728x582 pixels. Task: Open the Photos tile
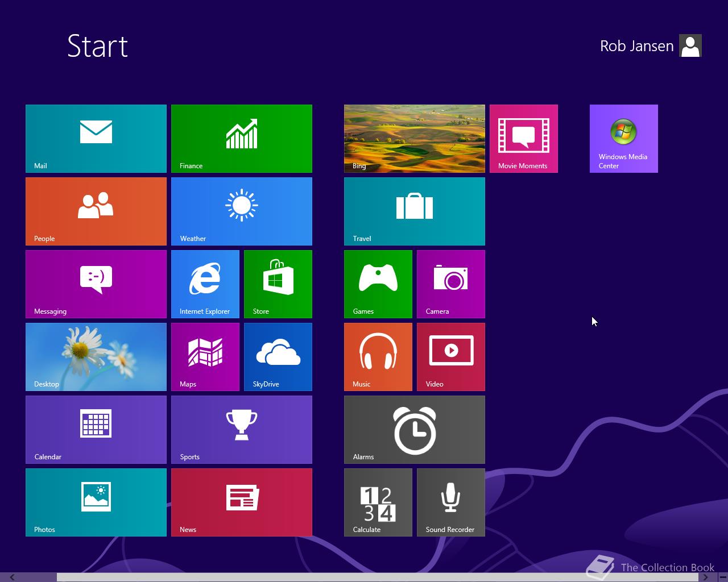(x=96, y=502)
